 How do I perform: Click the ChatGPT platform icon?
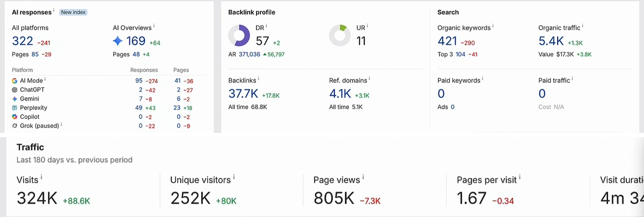coord(14,89)
